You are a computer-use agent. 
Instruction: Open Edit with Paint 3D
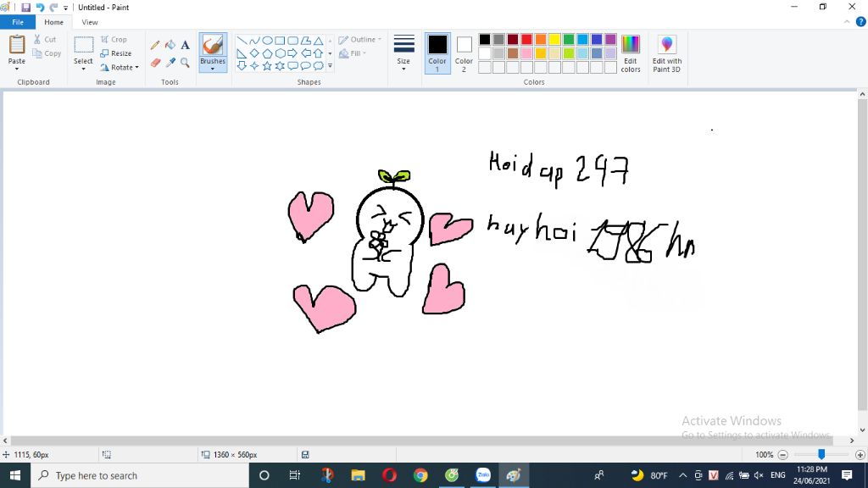point(666,53)
